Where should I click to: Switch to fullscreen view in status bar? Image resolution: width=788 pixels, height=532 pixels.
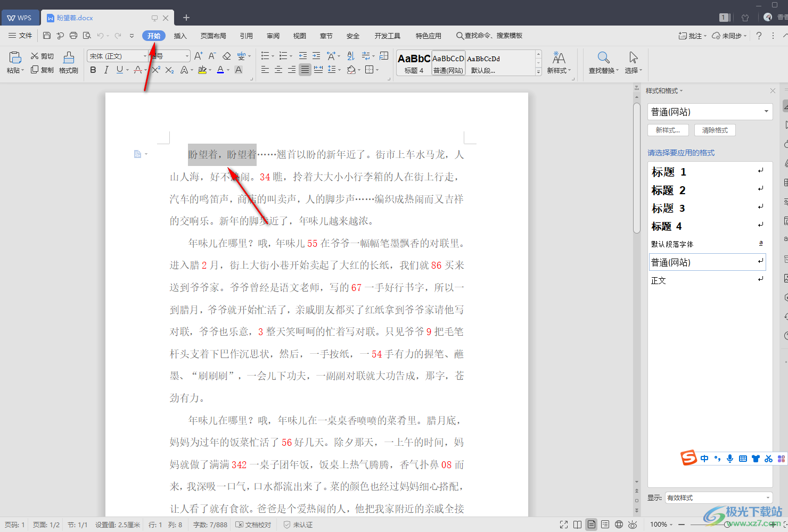tap(564, 525)
